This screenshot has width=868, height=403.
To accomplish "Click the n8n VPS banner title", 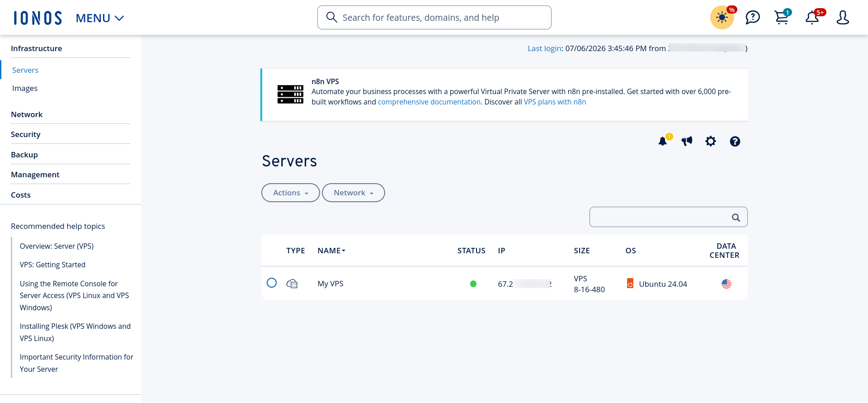I will click(325, 81).
